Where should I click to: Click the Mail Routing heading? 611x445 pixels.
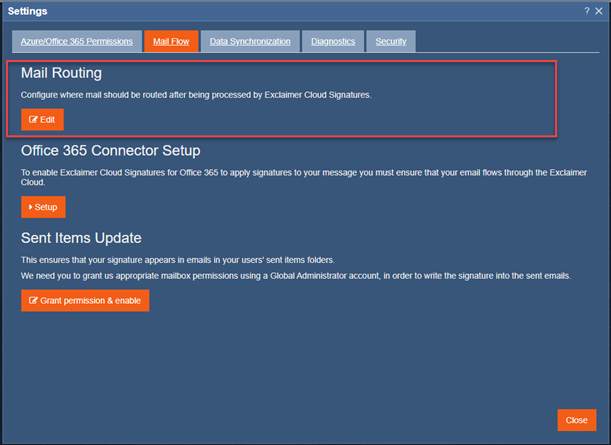(62, 73)
